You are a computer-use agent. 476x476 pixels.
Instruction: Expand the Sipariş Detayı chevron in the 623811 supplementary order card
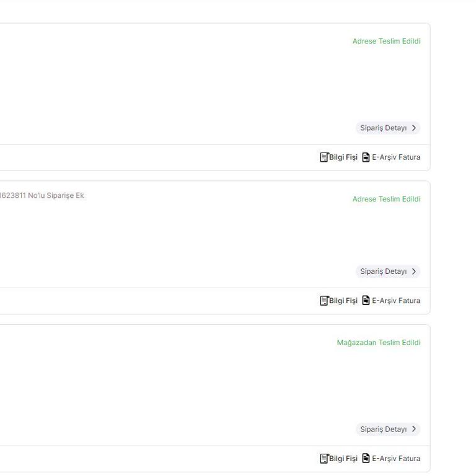[414, 271]
